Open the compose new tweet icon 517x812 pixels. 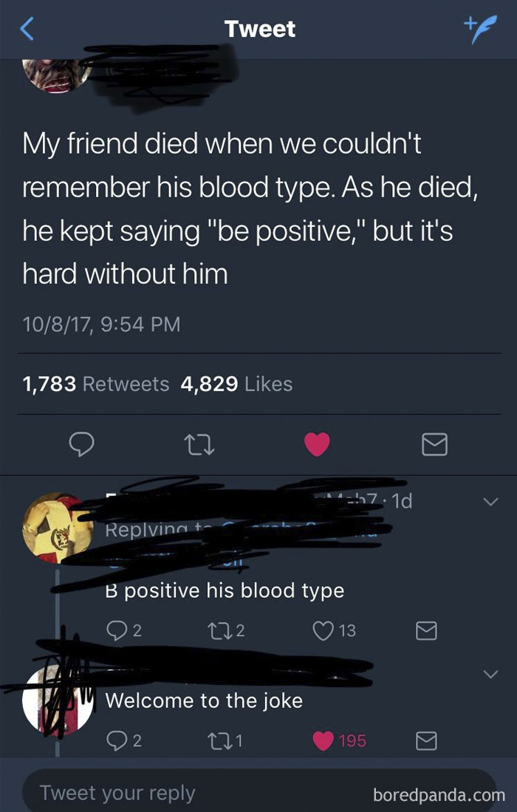[x=481, y=28]
